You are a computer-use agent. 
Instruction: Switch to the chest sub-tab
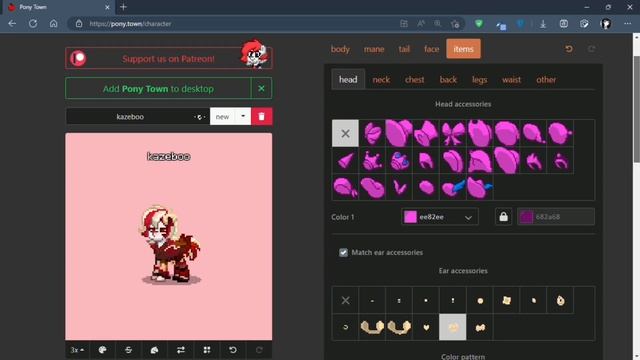pos(415,80)
